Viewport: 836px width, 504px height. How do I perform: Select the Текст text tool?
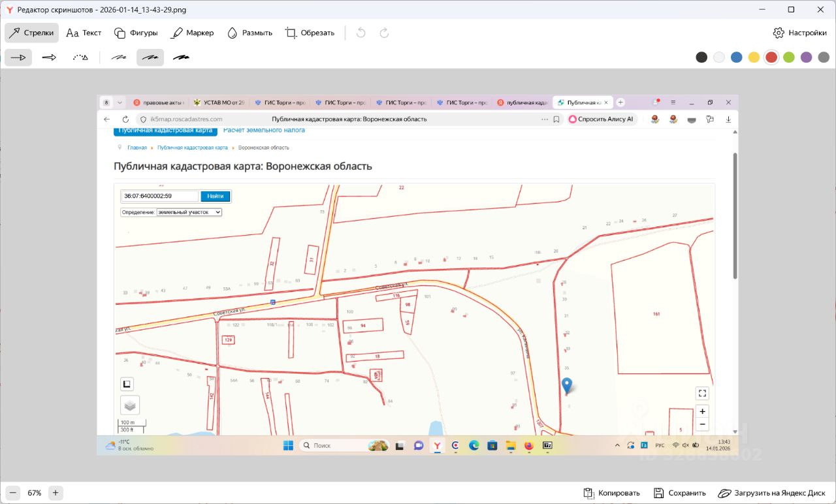pyautogui.click(x=84, y=33)
